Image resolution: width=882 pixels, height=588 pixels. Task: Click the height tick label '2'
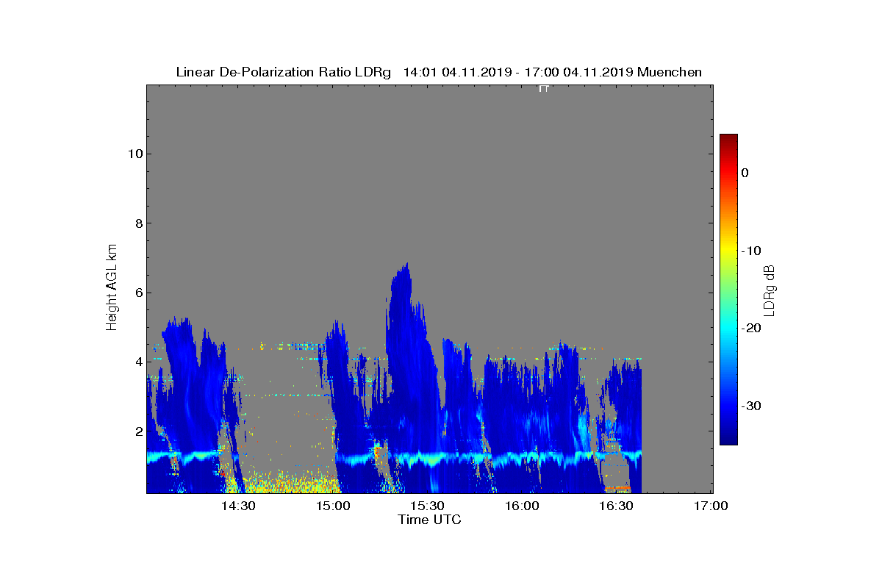pyautogui.click(x=137, y=431)
